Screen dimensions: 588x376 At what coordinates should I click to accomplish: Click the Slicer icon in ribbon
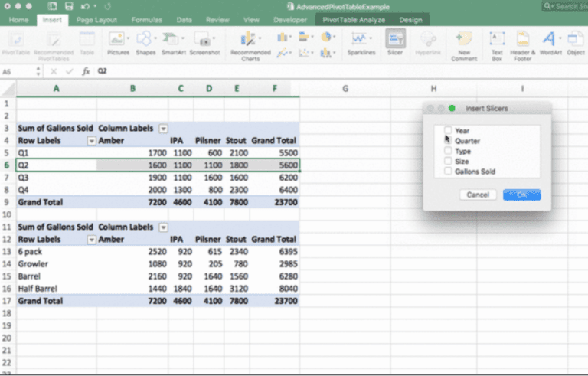click(395, 41)
